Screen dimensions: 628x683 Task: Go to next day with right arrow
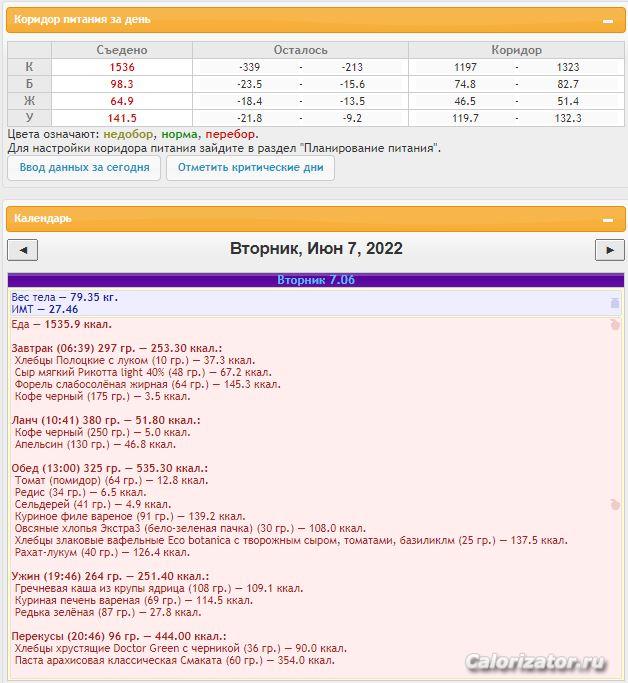[x=609, y=250]
